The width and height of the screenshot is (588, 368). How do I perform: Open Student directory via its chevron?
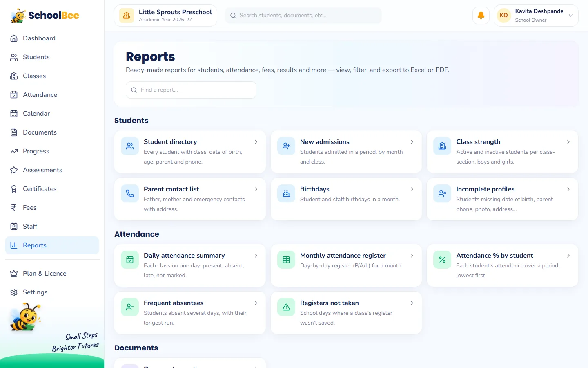[256, 142]
